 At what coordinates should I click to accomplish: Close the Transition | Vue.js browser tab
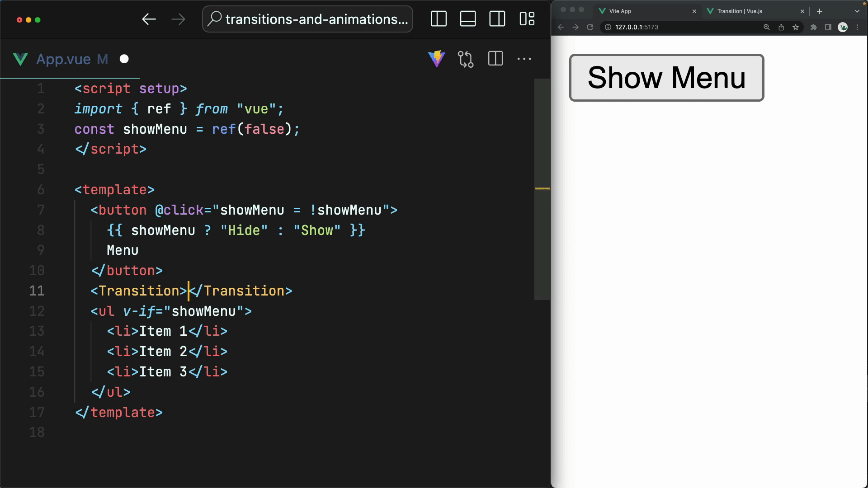[x=802, y=11]
